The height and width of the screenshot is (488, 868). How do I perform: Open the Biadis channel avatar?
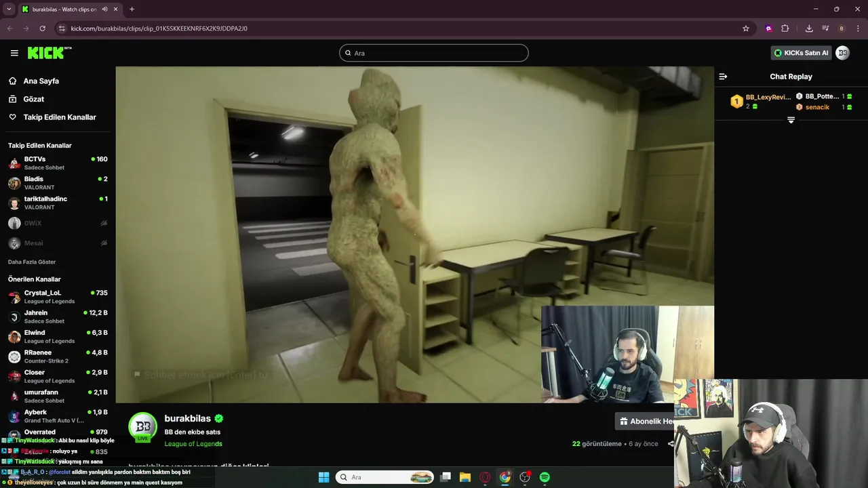[14, 183]
